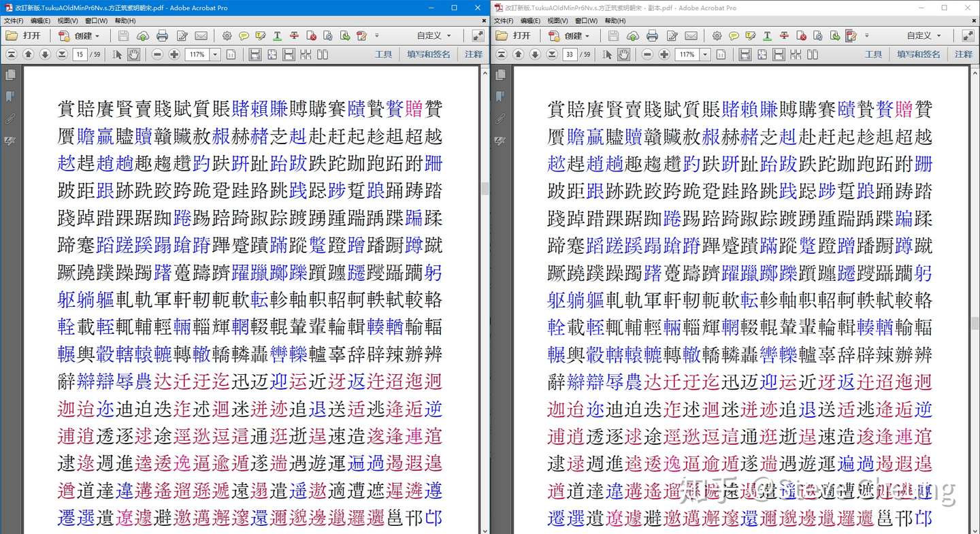This screenshot has width=980, height=534.
Task: Zoom in with plus button in right window
Action: pyautogui.click(x=664, y=54)
